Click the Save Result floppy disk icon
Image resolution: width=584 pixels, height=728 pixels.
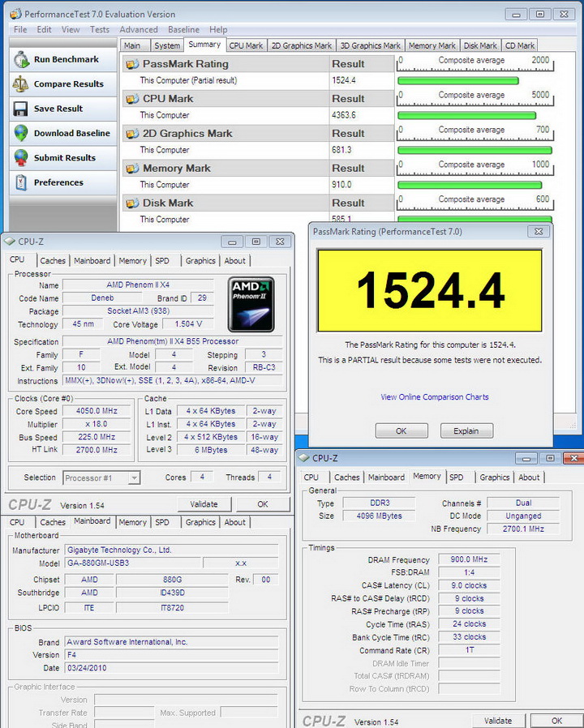pyautogui.click(x=20, y=109)
